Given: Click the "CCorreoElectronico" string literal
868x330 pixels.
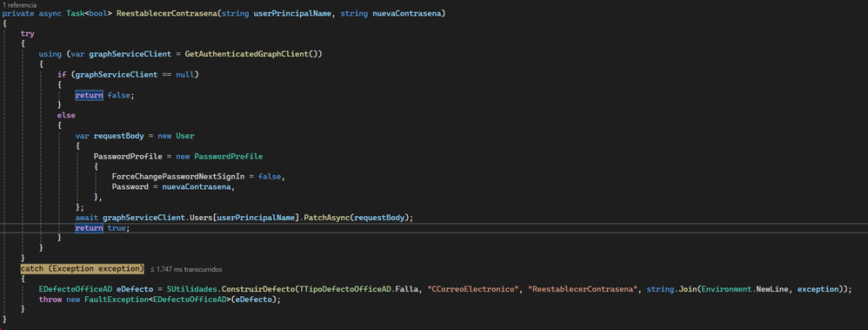Looking at the screenshot, I should coord(474,290).
